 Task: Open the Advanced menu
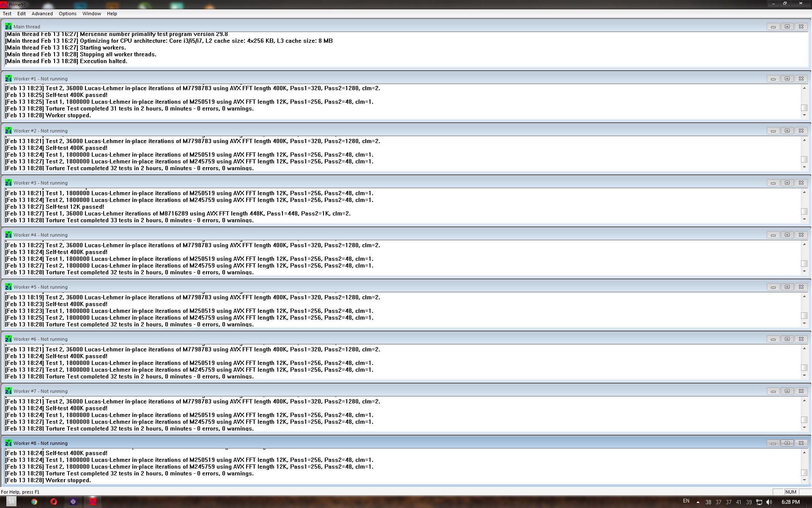point(42,14)
